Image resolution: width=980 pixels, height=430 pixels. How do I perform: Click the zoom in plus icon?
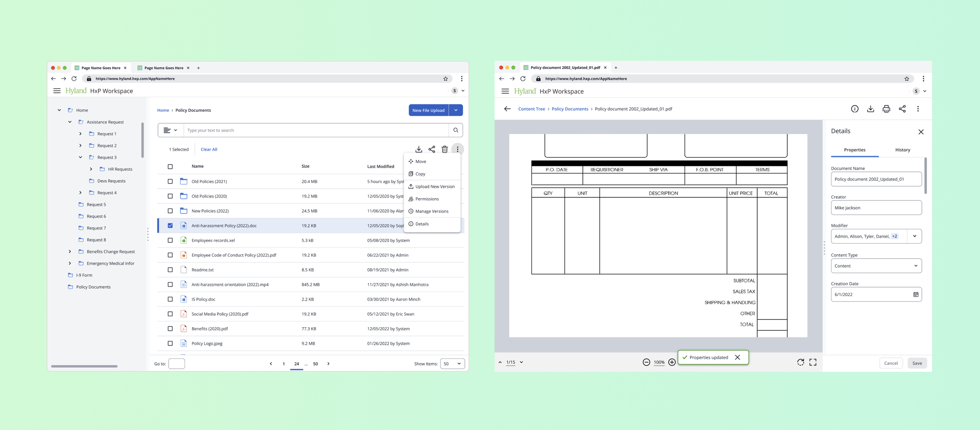click(672, 362)
